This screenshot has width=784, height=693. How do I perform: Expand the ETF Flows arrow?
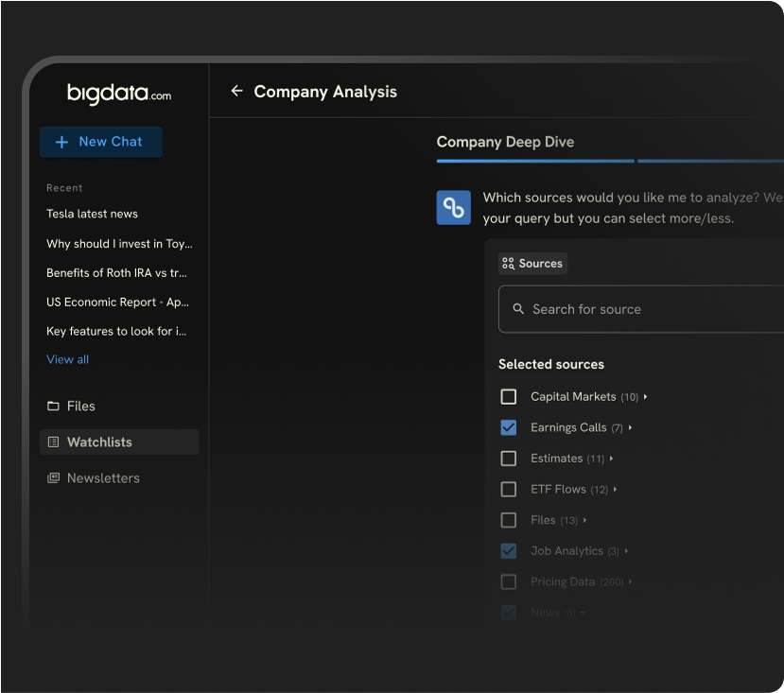[615, 490]
